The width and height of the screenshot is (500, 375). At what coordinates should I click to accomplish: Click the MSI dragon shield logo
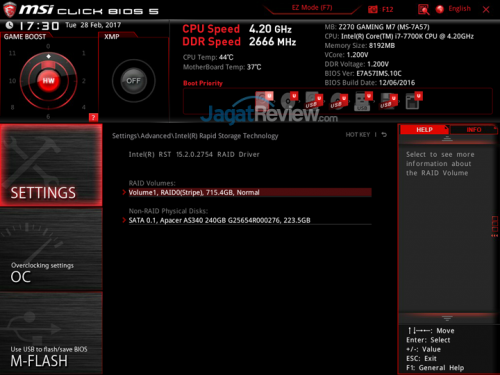point(9,10)
